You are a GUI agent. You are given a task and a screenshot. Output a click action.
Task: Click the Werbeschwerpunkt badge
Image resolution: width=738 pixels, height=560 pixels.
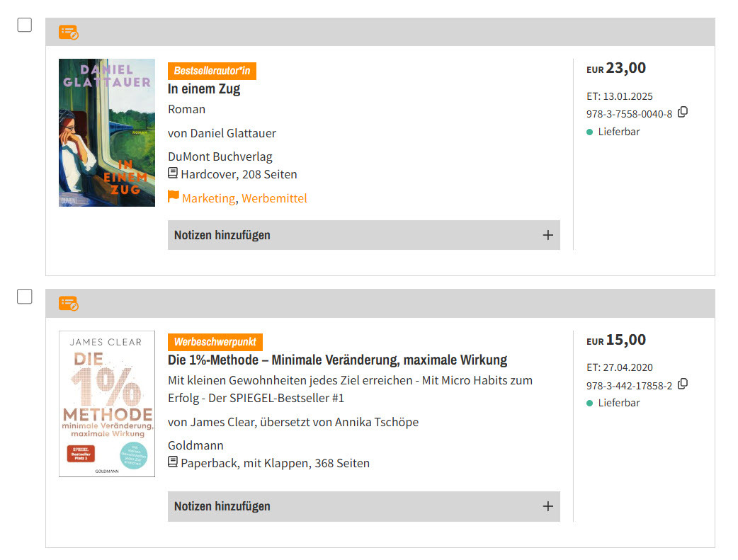pyautogui.click(x=215, y=342)
